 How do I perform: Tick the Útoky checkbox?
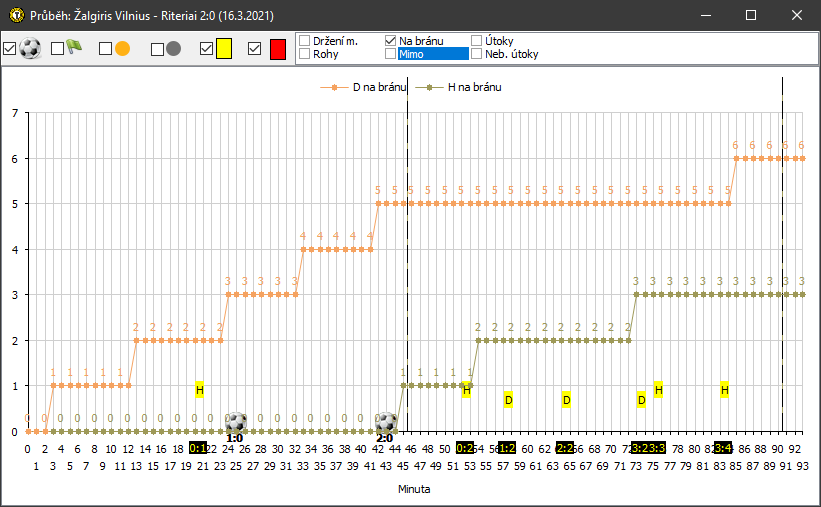pos(477,41)
